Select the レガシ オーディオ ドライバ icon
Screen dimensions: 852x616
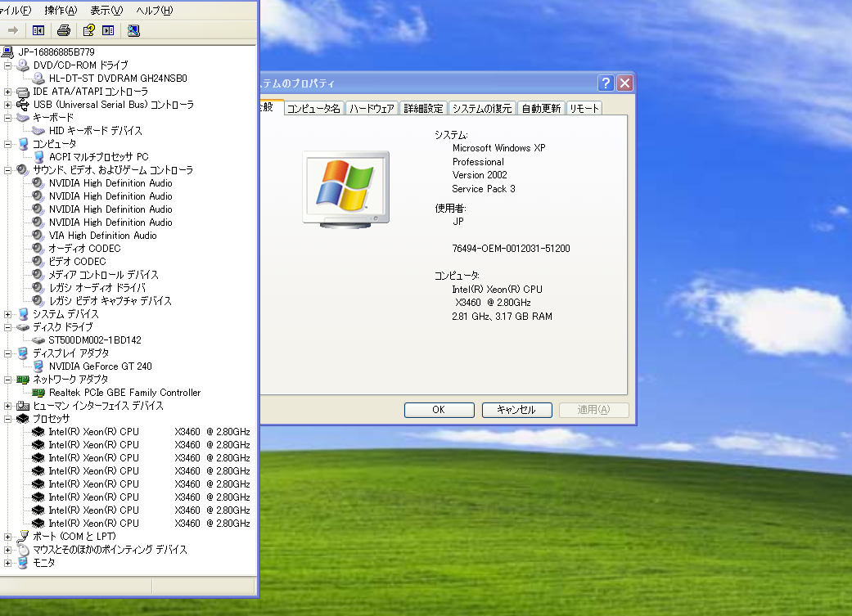pos(38,287)
